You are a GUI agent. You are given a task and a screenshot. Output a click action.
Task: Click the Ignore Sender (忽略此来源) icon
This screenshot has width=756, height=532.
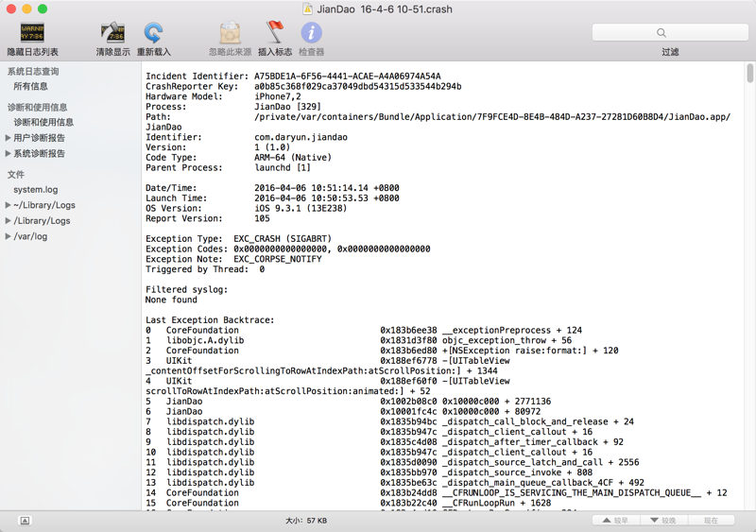230,33
